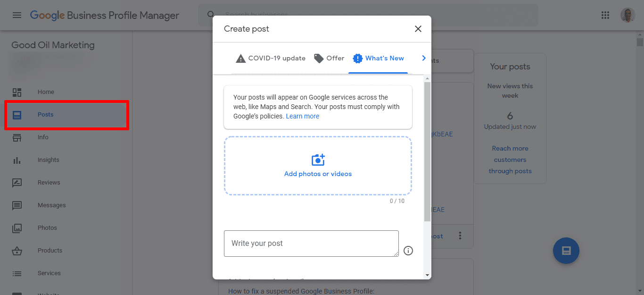Click the Good Oil Marketing business name
This screenshot has width=644, height=295.
[x=53, y=45]
